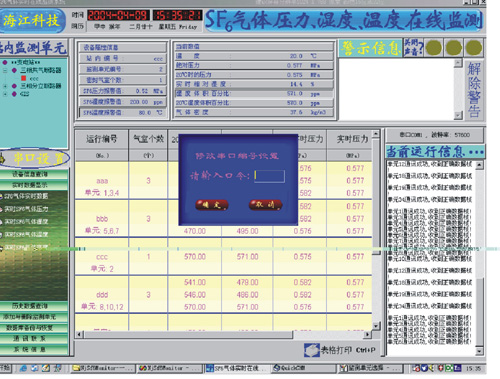Select the 历史数据查询 menu item
The height and width of the screenshot is (379, 500).
(34, 306)
